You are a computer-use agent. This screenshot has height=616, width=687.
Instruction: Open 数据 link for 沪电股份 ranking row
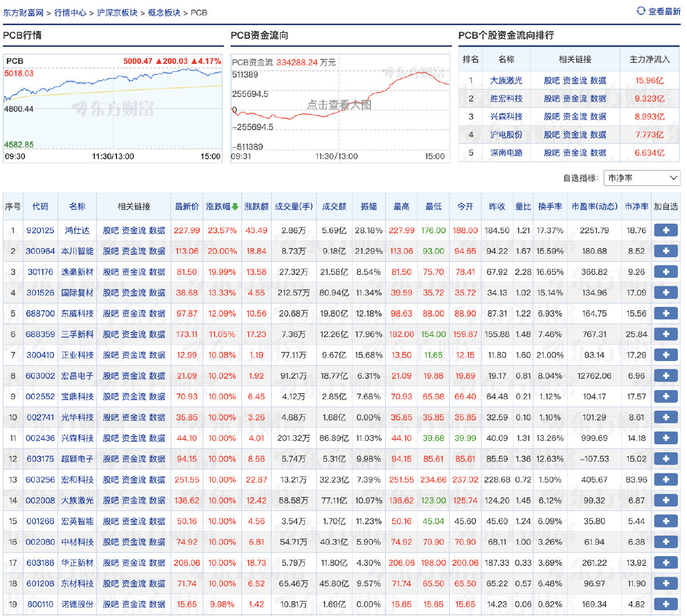tap(599, 135)
